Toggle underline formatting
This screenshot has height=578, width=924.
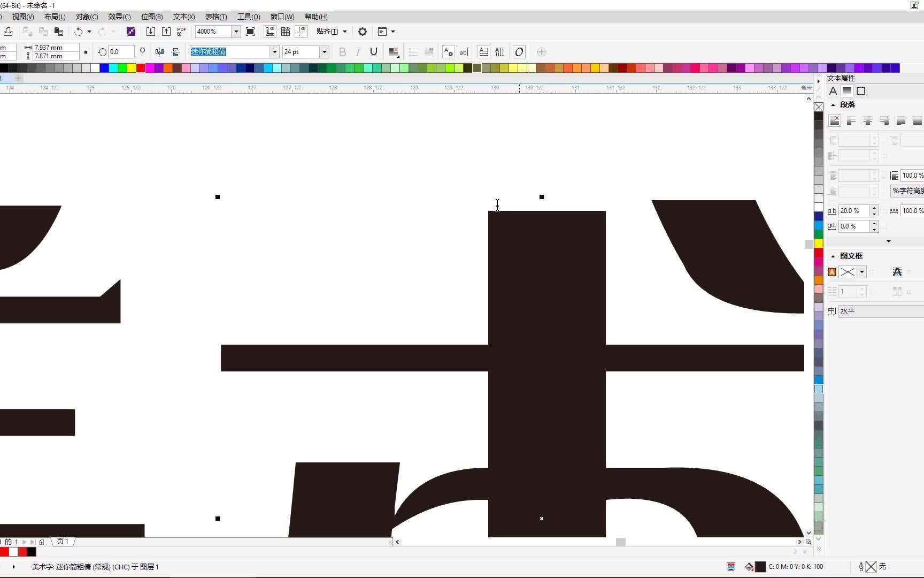tap(374, 52)
